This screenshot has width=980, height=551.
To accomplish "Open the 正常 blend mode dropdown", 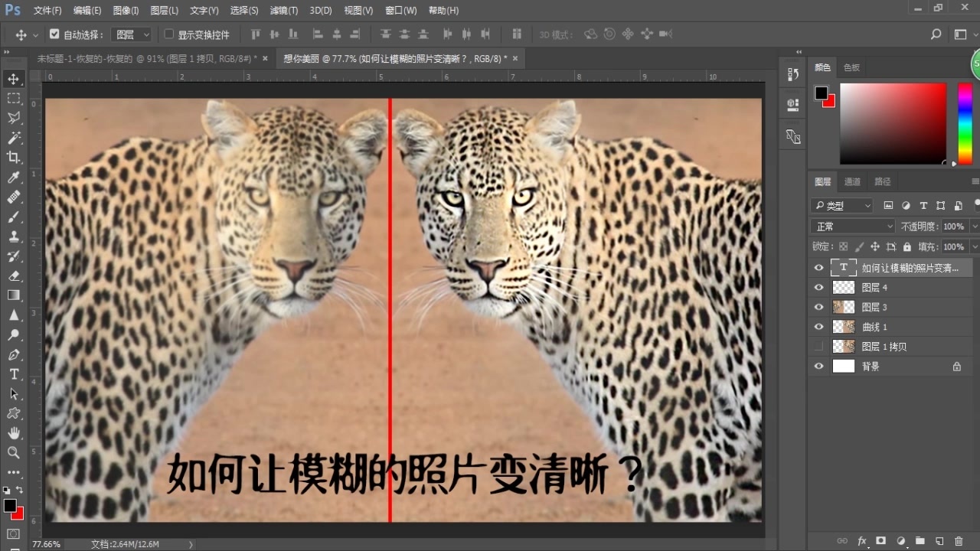I will point(853,227).
